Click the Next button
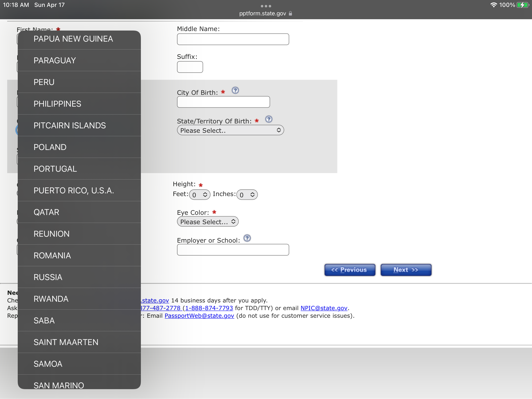This screenshot has width=532, height=399. [x=406, y=270]
